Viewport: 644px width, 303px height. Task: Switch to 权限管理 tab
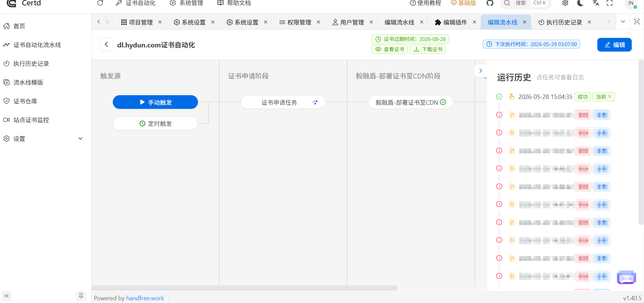click(x=295, y=22)
